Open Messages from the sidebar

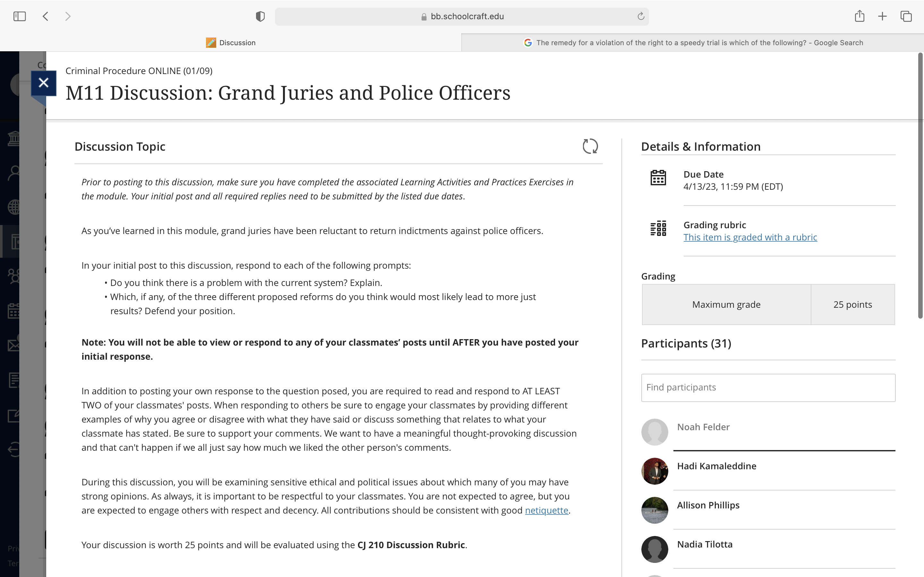coord(14,345)
